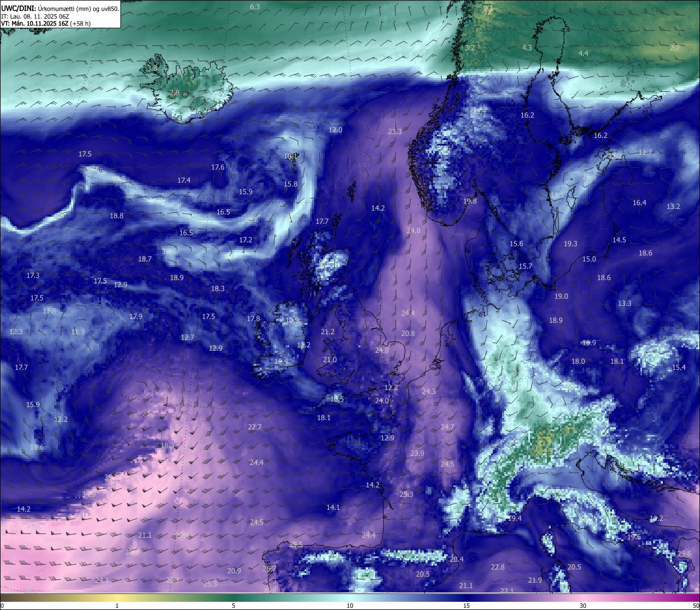Click the 23.3 value label
Screen dimensions: 700x610
[395, 131]
